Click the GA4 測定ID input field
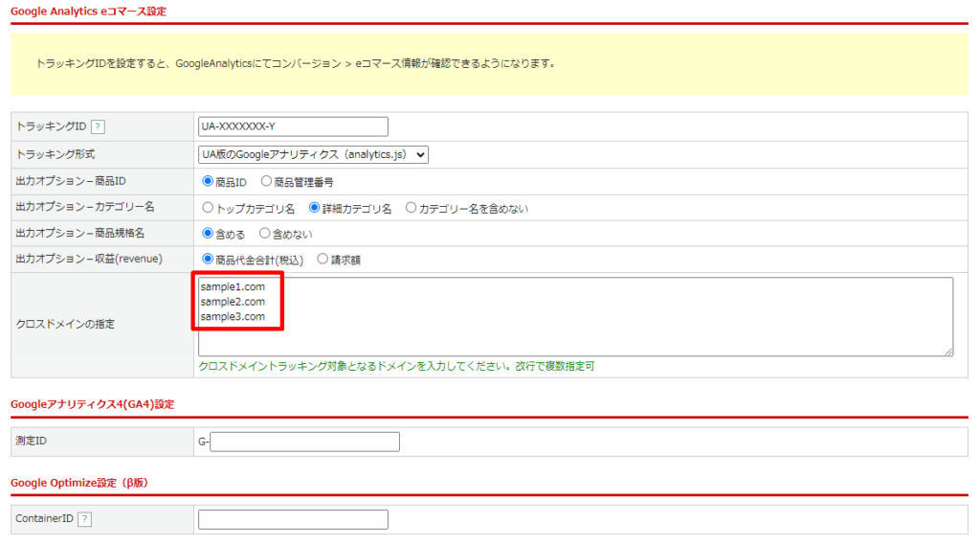This screenshot has height=546, width=980. [305, 442]
